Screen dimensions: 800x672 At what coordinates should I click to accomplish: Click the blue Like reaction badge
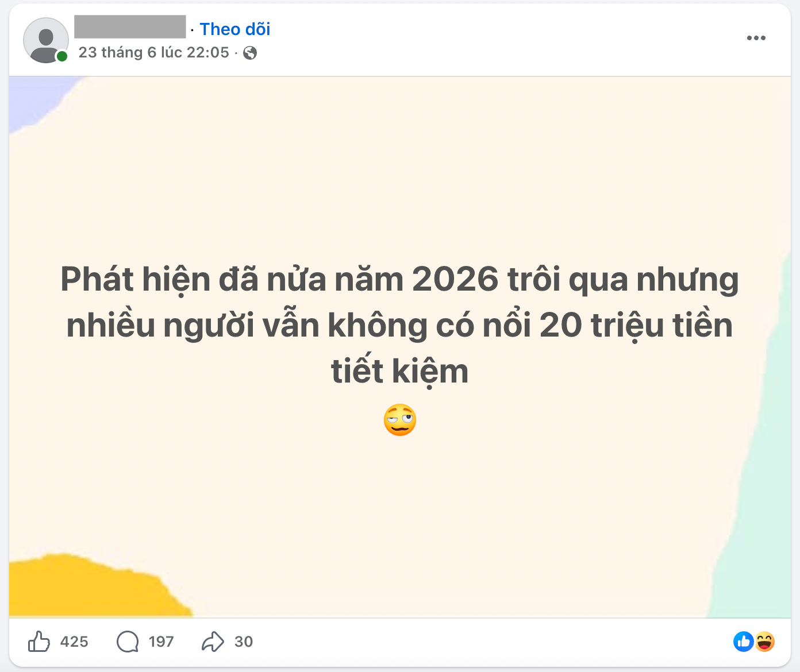(744, 642)
